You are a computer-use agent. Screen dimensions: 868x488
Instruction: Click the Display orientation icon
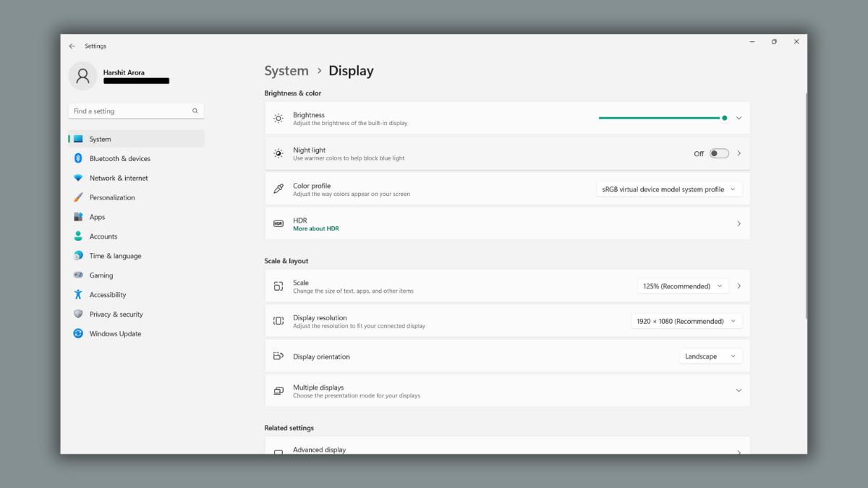[278, 356]
